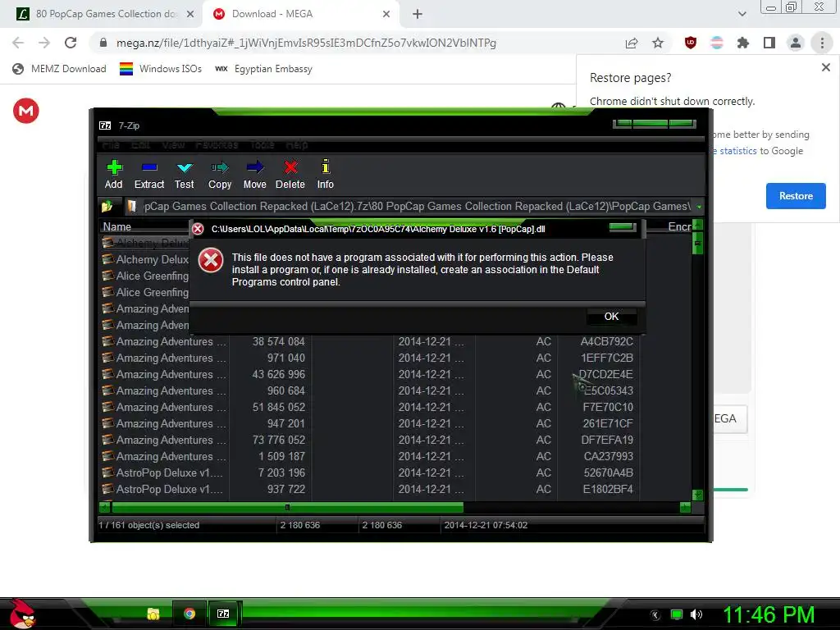Open the statistics link in the Chrome popup
This screenshot has width=840, height=630.
tap(737, 151)
